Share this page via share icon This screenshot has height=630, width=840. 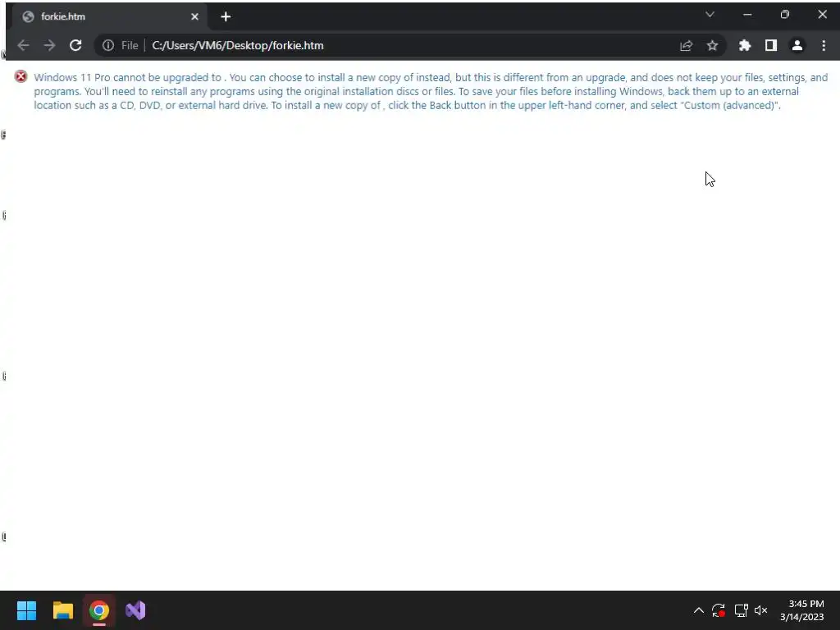(x=687, y=46)
